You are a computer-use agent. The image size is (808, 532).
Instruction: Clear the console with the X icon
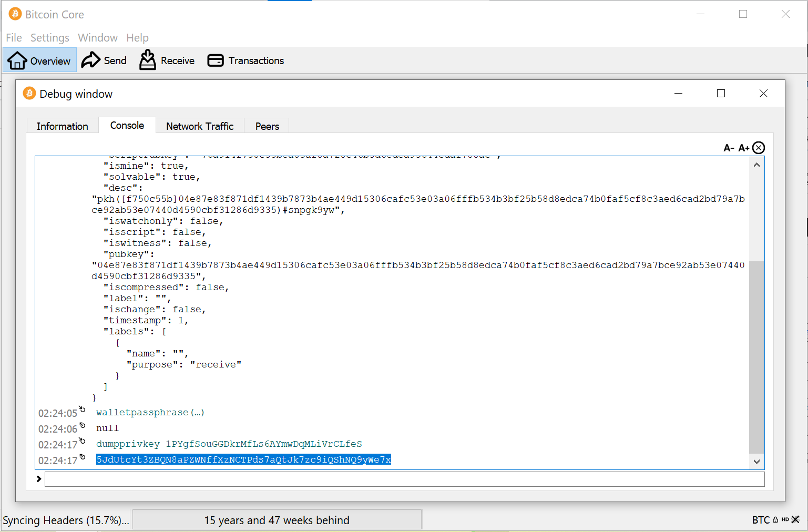click(759, 148)
